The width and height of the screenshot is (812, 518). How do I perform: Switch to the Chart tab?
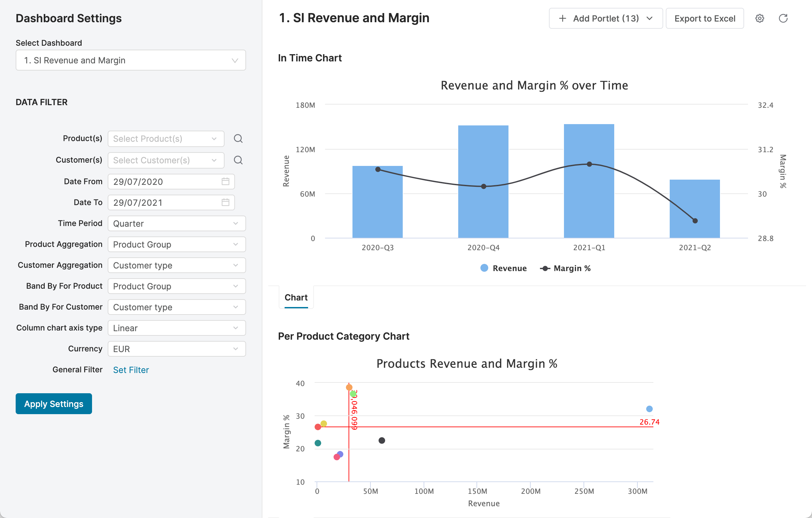click(x=296, y=298)
